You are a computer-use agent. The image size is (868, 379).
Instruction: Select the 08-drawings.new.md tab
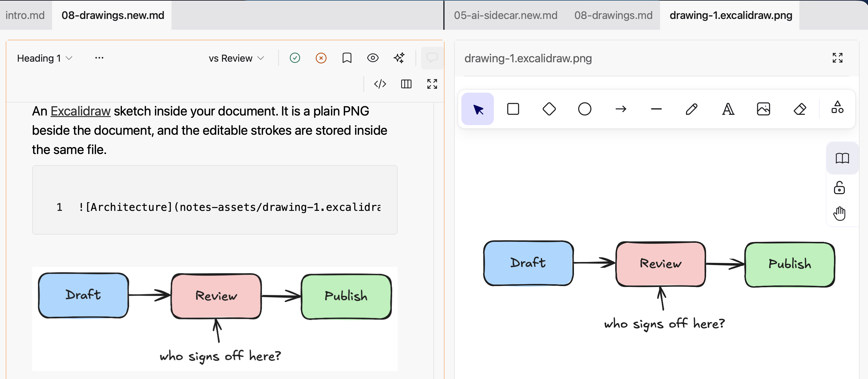113,15
